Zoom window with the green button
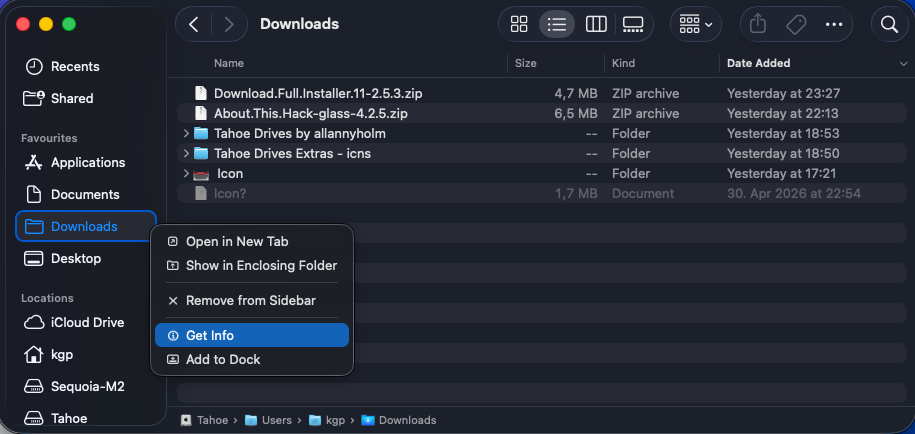The width and height of the screenshot is (915, 434). tap(69, 24)
